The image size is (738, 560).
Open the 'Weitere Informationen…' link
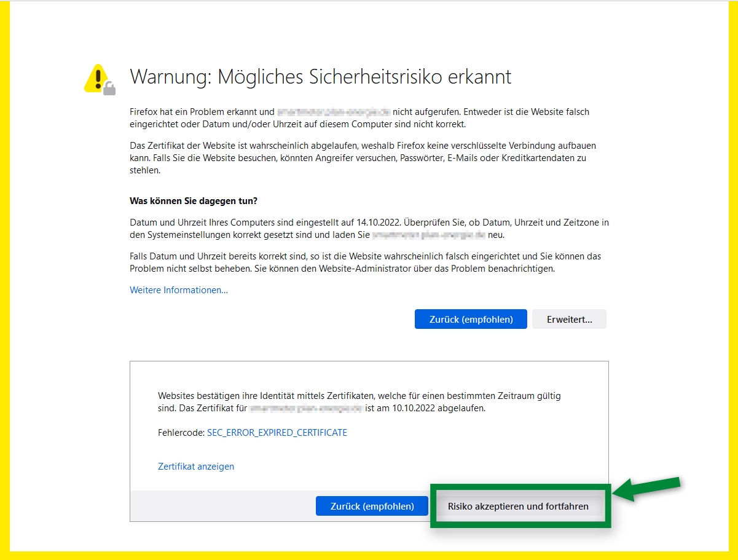pyautogui.click(x=179, y=290)
